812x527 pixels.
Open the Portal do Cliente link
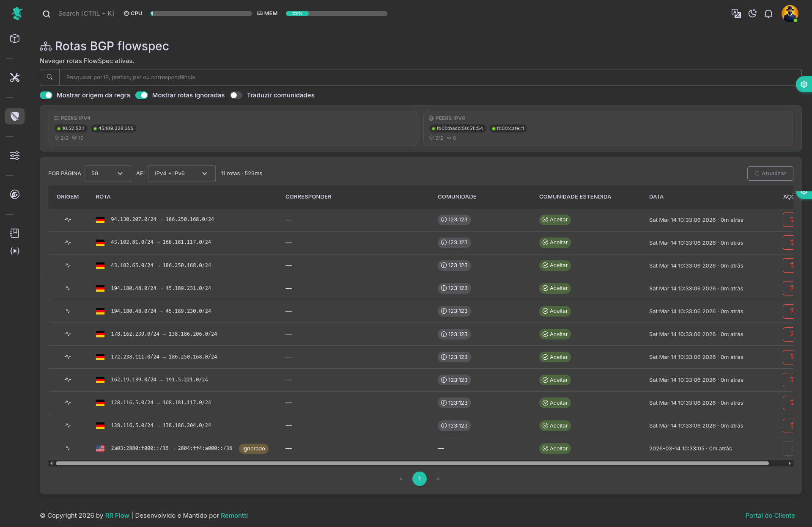(x=770, y=516)
